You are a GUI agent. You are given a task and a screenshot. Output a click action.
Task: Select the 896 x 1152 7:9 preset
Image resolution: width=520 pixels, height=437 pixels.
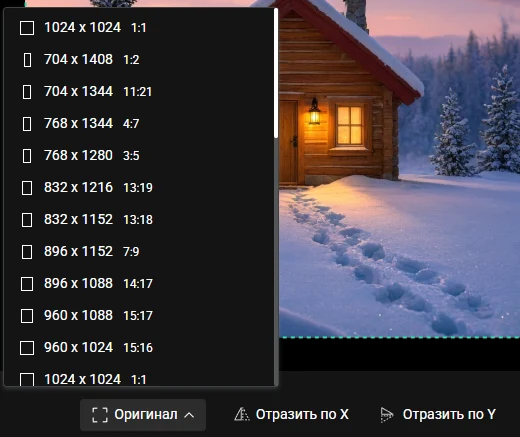139,252
